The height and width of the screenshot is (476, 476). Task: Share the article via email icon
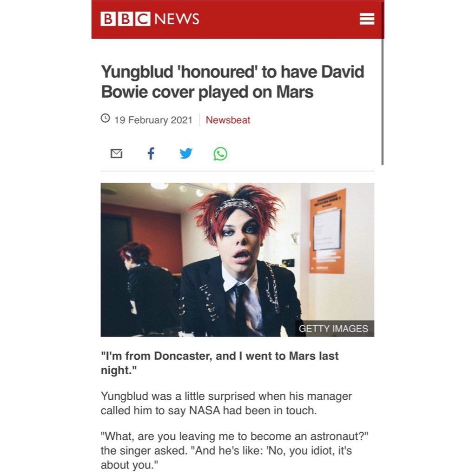[116, 153]
